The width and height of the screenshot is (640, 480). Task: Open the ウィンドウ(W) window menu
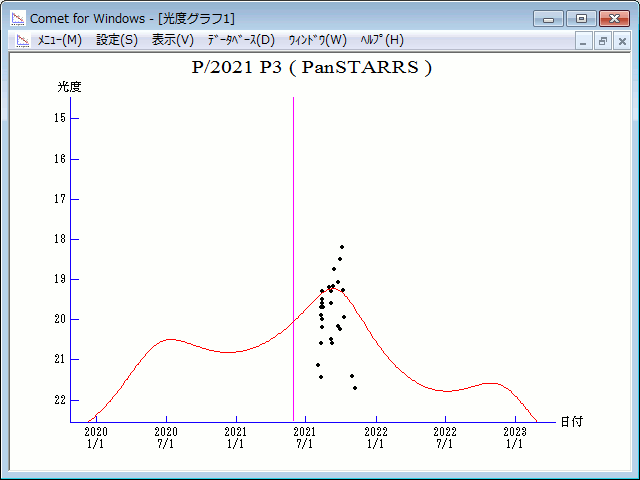[318, 40]
